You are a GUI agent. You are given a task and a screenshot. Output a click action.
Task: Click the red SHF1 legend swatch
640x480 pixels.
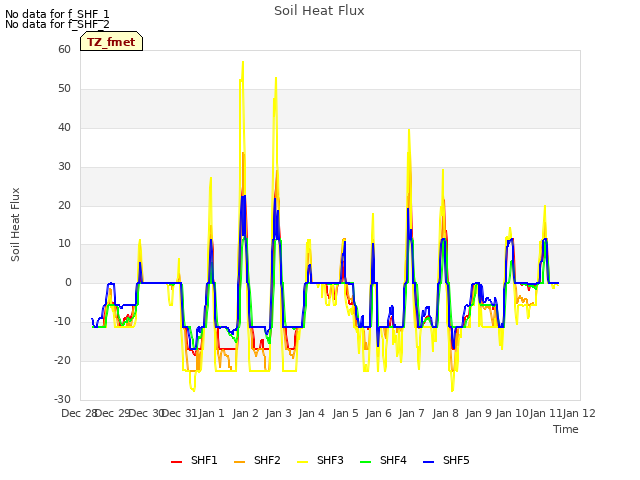176,462
